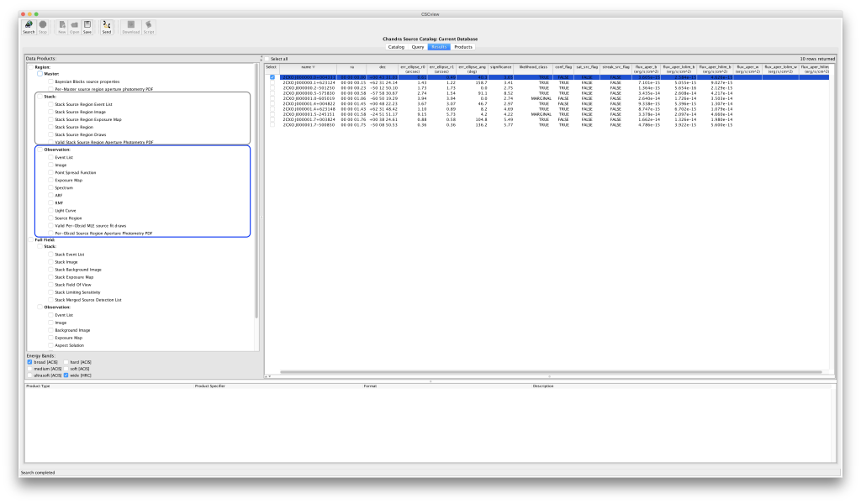Tick the Select all checkbox
The height and width of the screenshot is (504, 861).
267,59
